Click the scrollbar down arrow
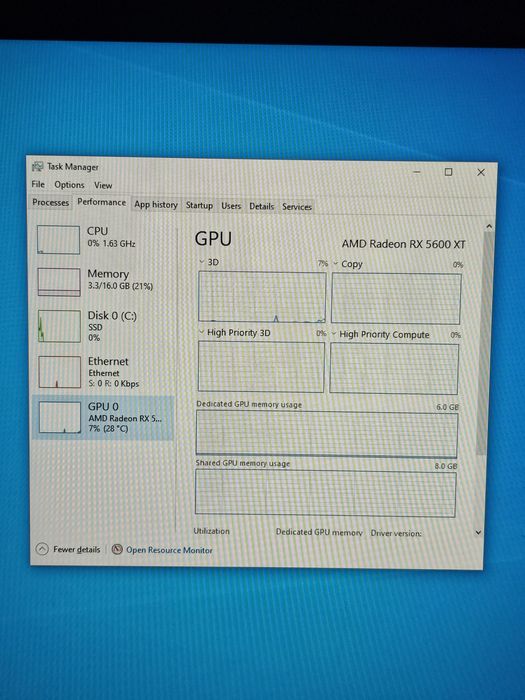 point(479,532)
